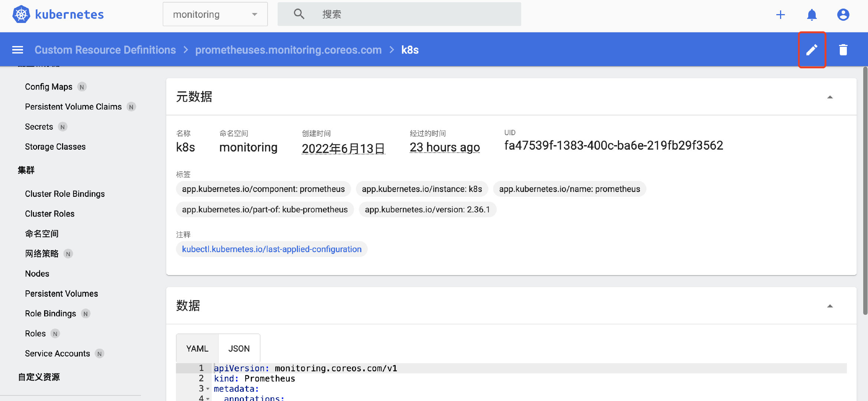Open the monitoring namespace dropdown
This screenshot has width=868, height=401.
215,14
